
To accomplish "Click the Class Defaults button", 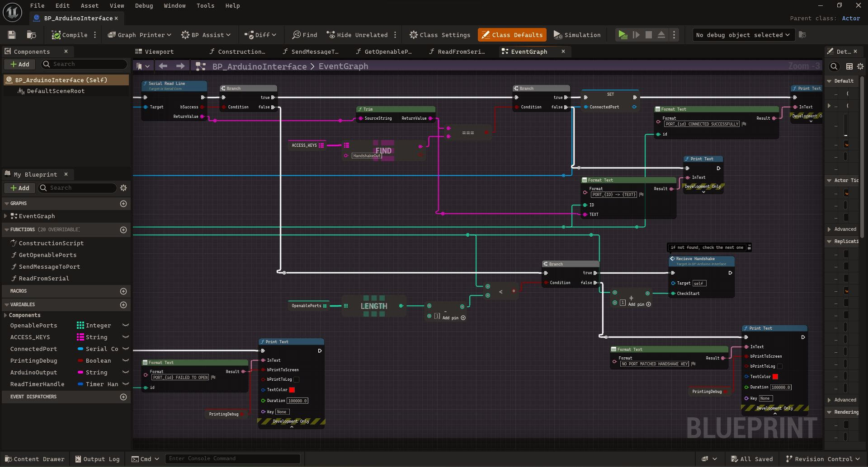I will [x=512, y=35].
